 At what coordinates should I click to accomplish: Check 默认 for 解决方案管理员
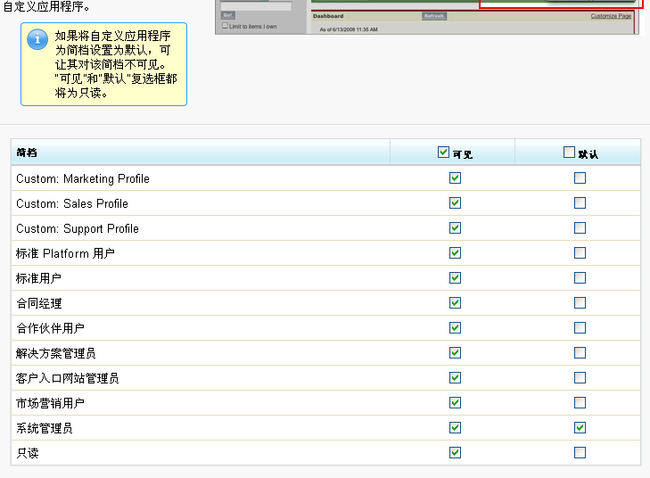click(x=580, y=353)
